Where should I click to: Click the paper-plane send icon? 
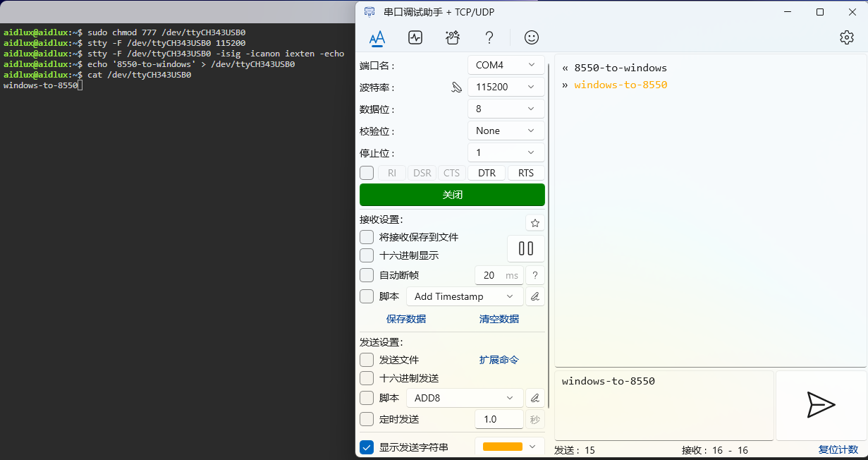point(821,405)
